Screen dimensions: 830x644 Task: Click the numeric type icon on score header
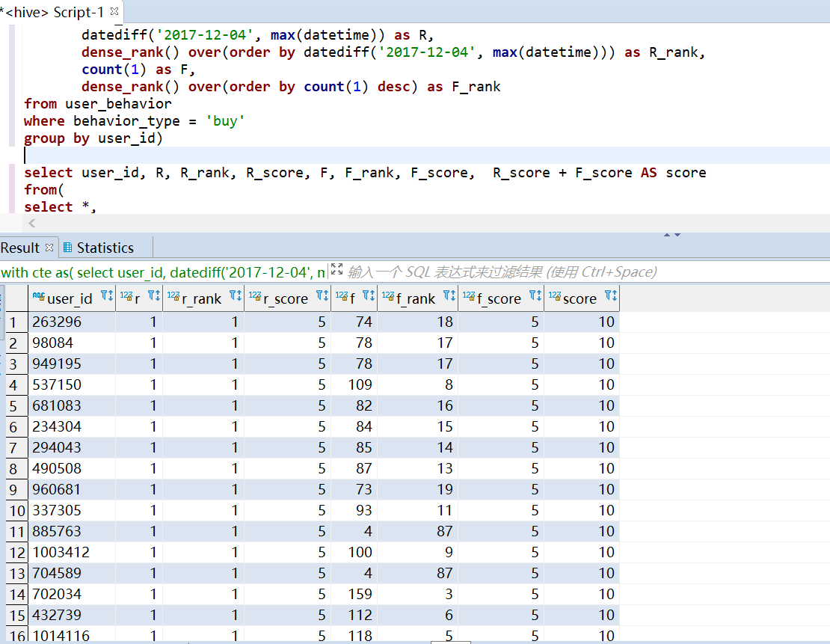coord(555,297)
